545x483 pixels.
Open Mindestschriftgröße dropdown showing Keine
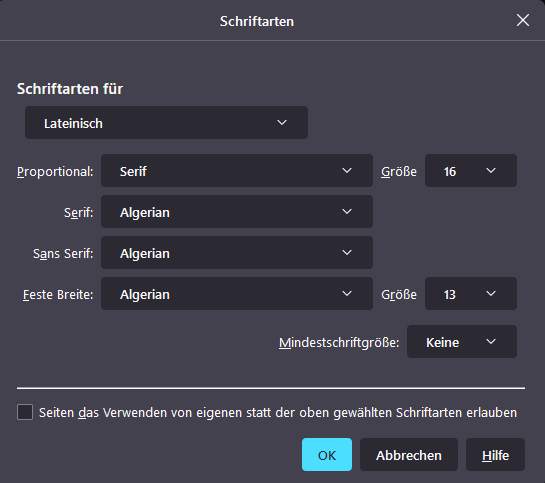(462, 342)
